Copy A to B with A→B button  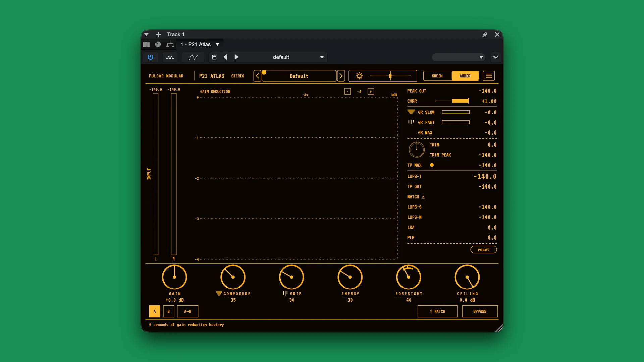(x=187, y=311)
